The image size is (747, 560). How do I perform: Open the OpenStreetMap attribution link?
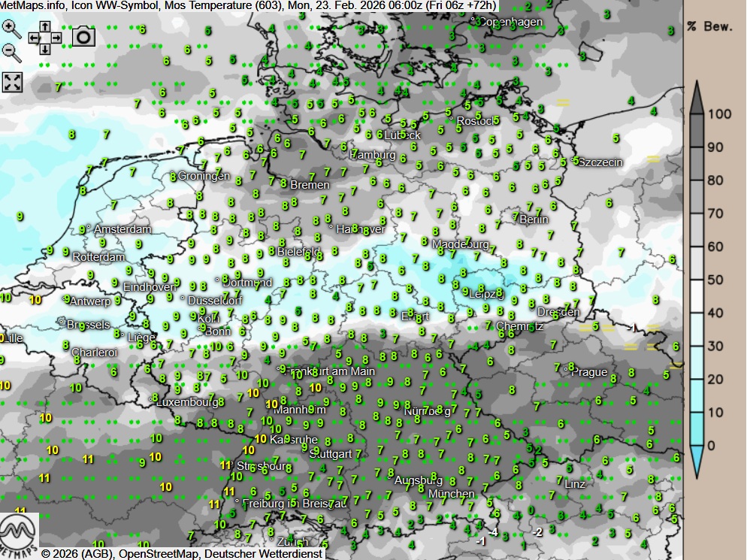(x=157, y=554)
